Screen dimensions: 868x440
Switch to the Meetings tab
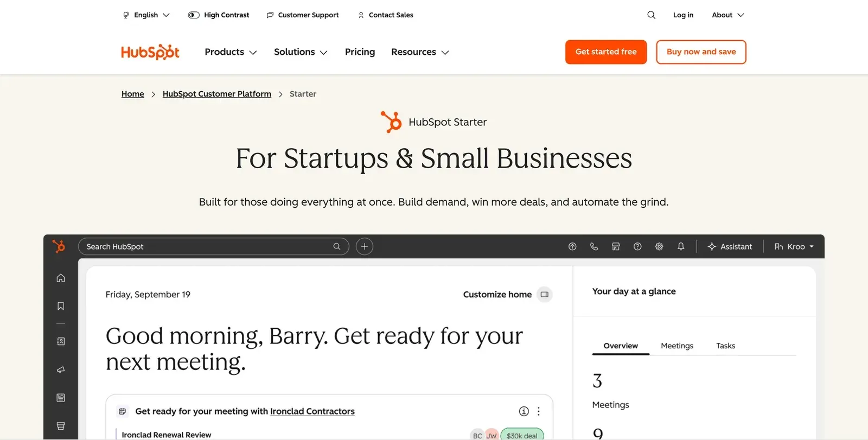677,346
